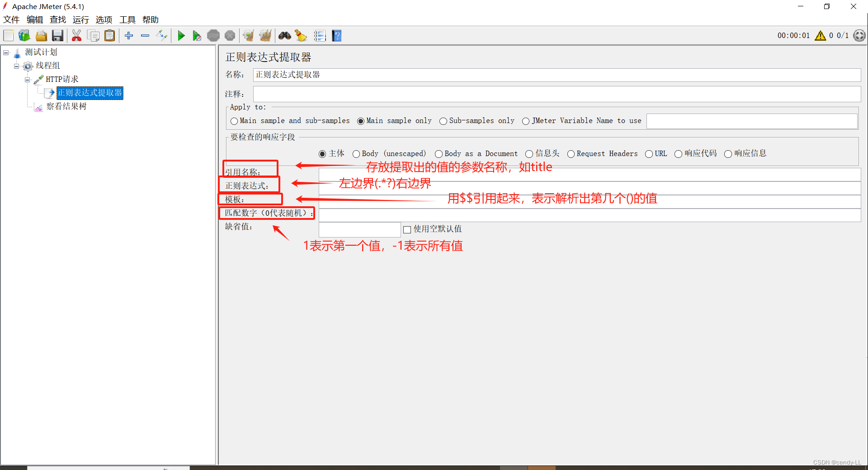Open Search with binoculars icon
868x470 pixels.
coord(285,36)
